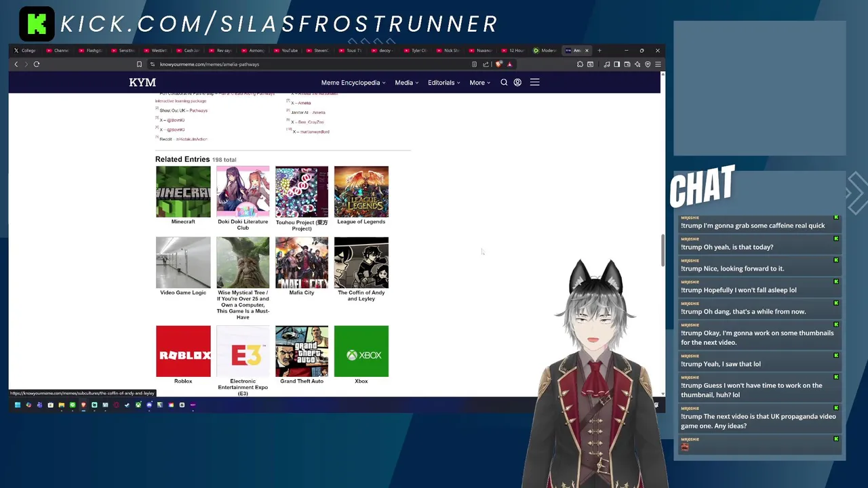This screenshot has width=868, height=488.
Task: Open the Mafia City thumbnail
Action: pos(302,263)
